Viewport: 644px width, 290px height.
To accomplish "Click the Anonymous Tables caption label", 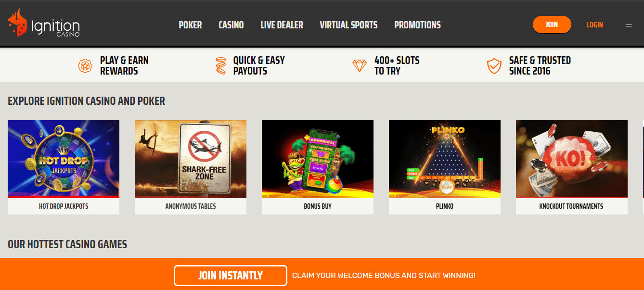I will (191, 206).
